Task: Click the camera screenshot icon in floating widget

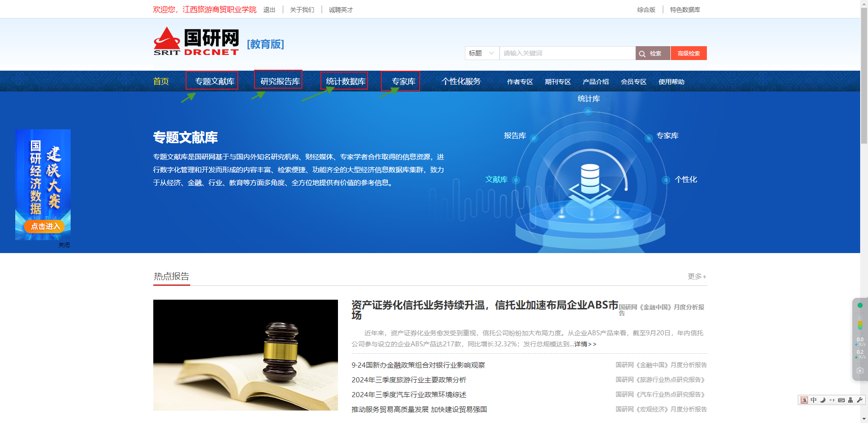Action: tap(860, 370)
